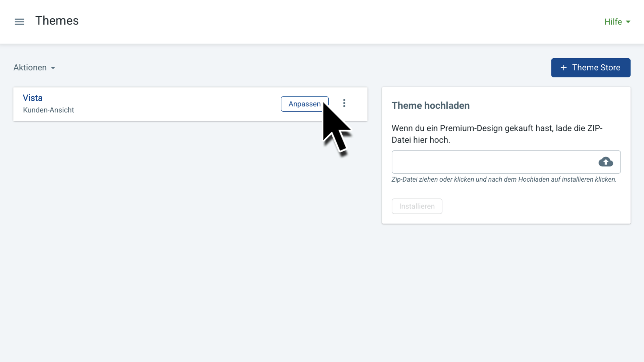Click the Anpassen button for Vista

(x=304, y=104)
